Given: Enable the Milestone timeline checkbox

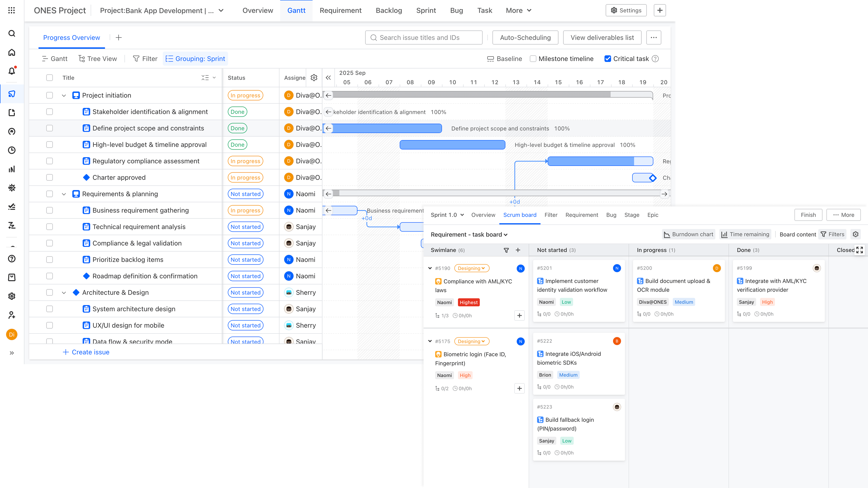Looking at the screenshot, I should click(533, 59).
